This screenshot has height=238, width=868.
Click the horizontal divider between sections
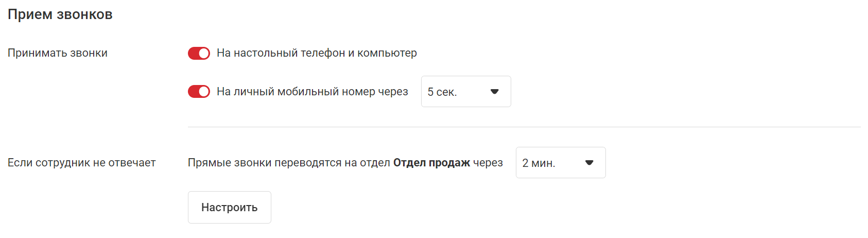[524, 127]
